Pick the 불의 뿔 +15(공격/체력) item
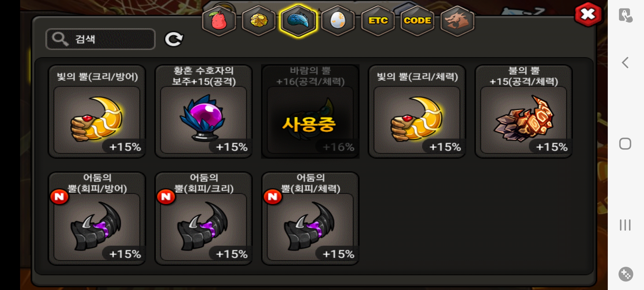The width and height of the screenshot is (644, 290). click(524, 111)
